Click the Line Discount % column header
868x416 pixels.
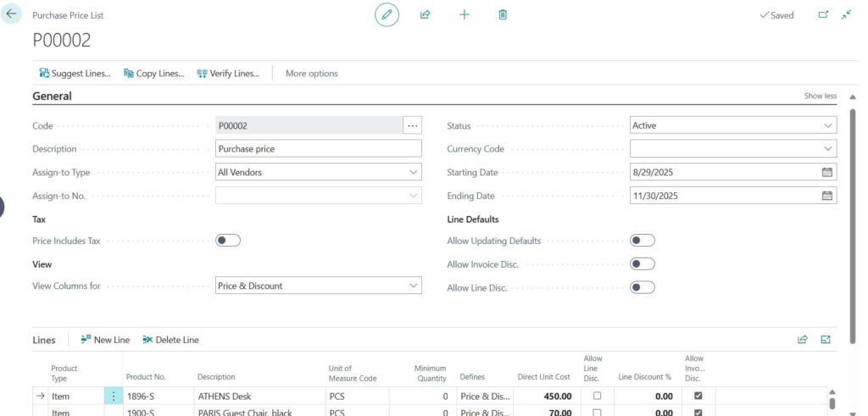644,377
